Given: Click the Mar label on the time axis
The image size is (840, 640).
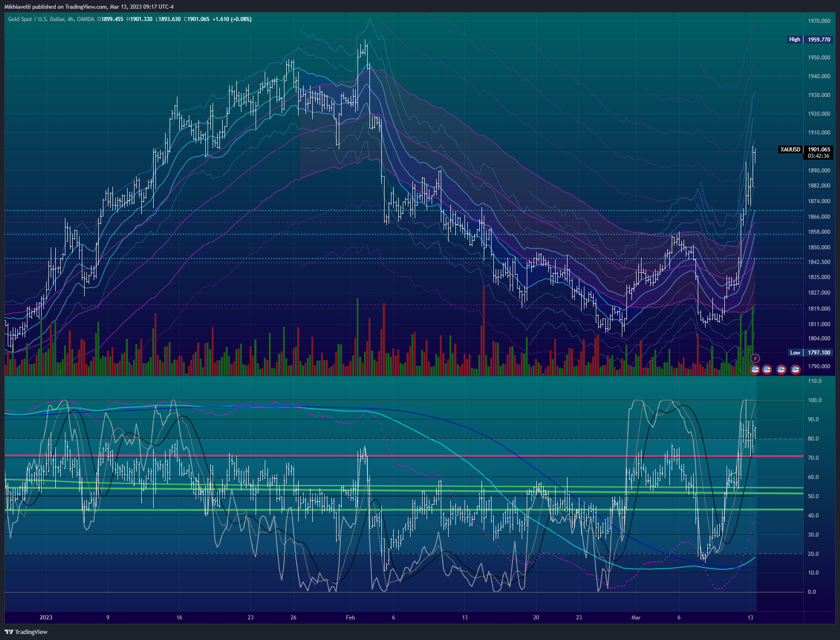Looking at the screenshot, I should 636,618.
